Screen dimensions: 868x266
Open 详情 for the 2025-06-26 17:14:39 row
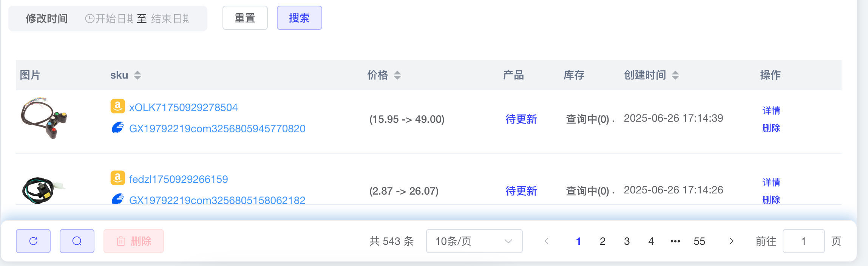771,111
